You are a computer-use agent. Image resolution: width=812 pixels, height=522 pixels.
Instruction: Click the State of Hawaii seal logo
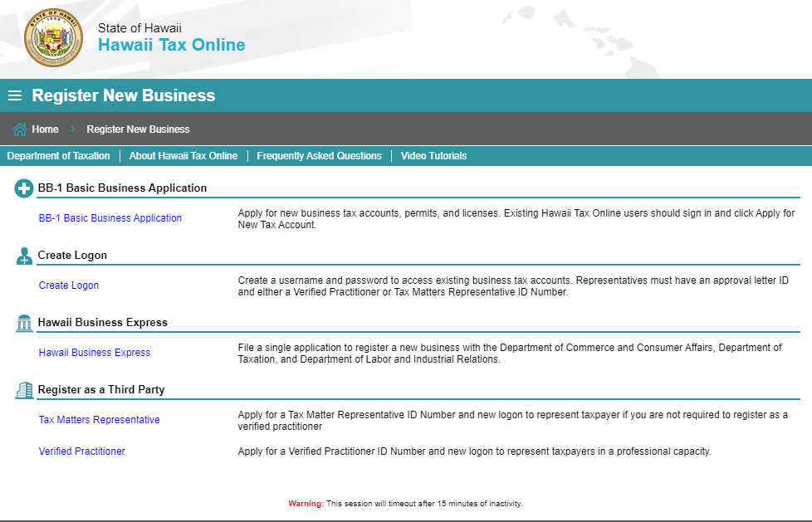(x=51, y=38)
